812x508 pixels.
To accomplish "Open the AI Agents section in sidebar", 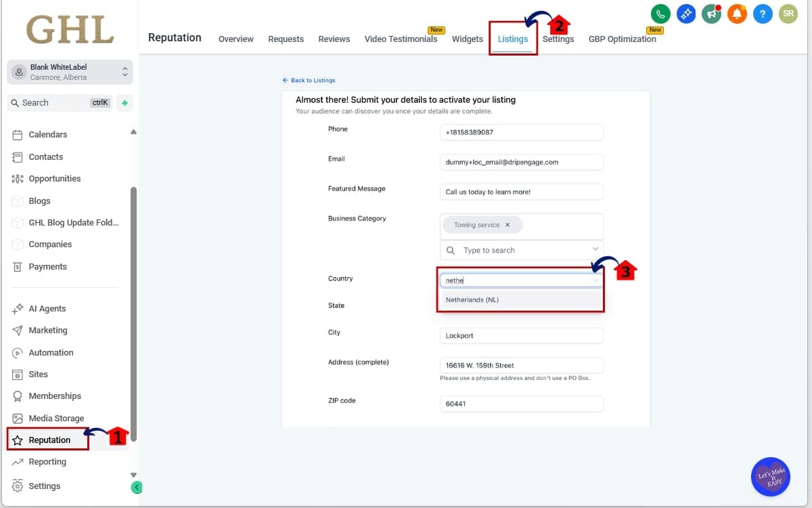I will click(x=47, y=308).
